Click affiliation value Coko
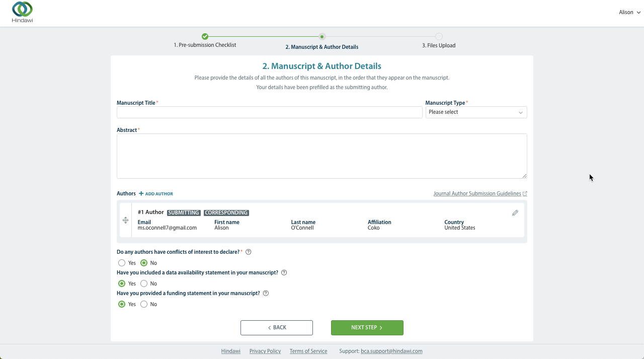The image size is (644, 359). [373, 228]
